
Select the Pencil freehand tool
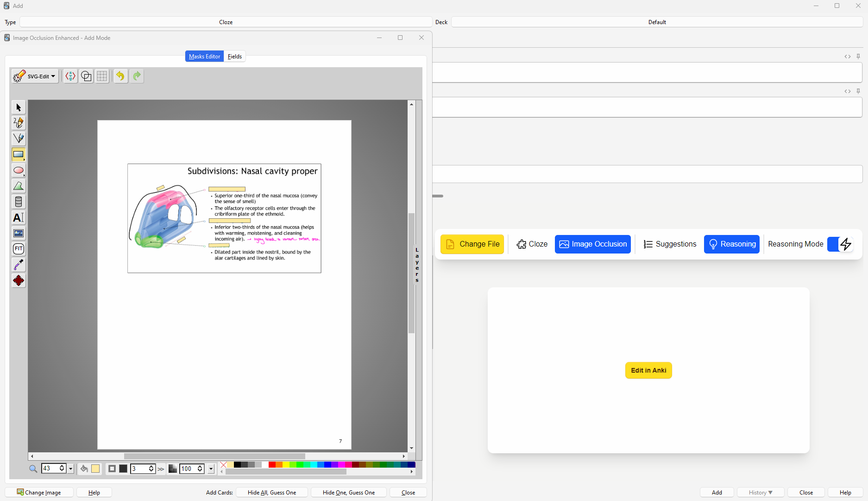[19, 123]
